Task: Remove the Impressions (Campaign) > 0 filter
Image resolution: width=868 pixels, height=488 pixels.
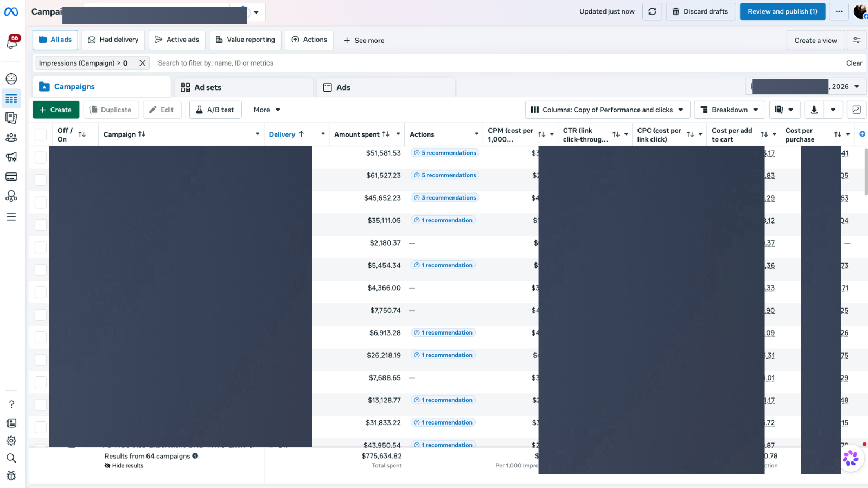Action: [x=142, y=63]
